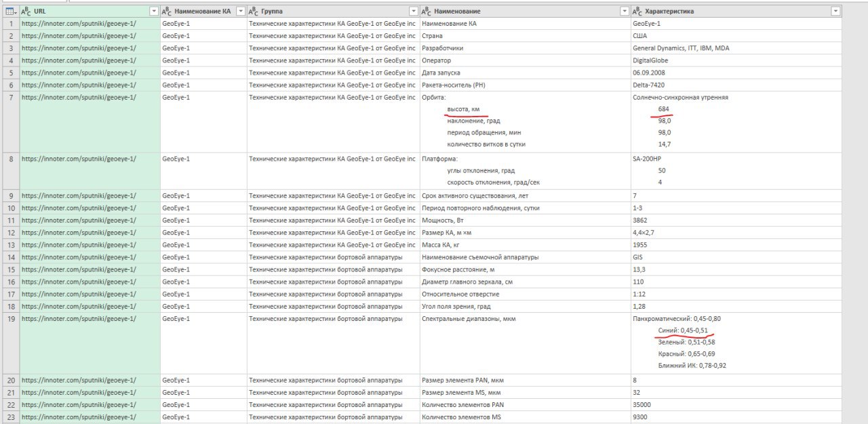Select the 110 value cell
This screenshot has height=424, width=868.
click(x=736, y=282)
